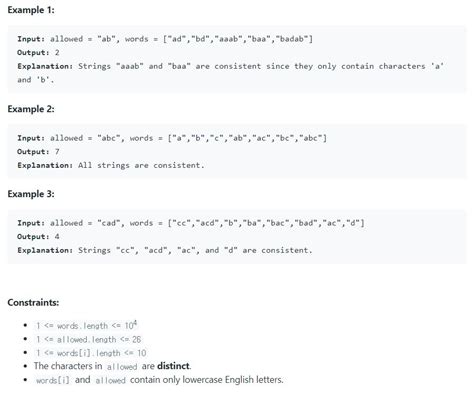This screenshot has height=398, width=474.
Task: Click the words.length constraint code
Action: pyautogui.click(x=87, y=325)
